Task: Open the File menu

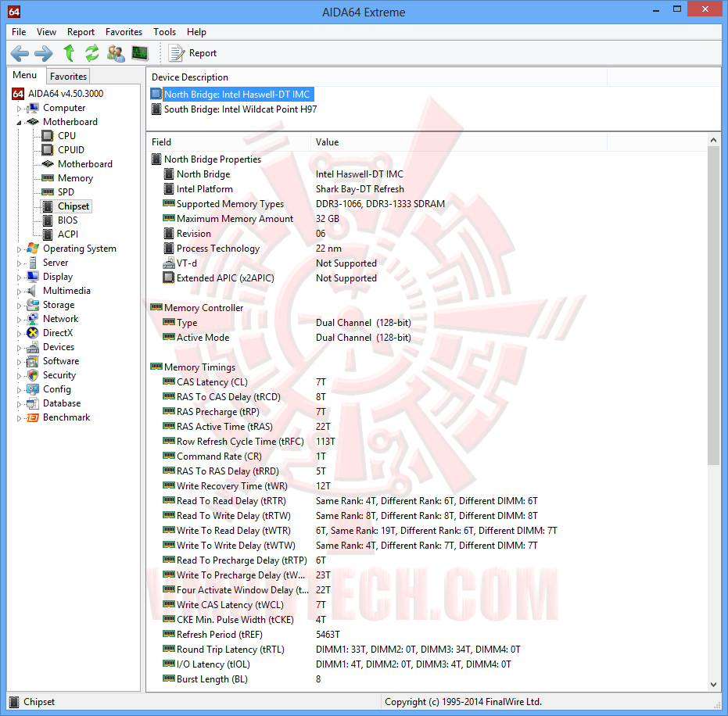Action: [x=19, y=32]
